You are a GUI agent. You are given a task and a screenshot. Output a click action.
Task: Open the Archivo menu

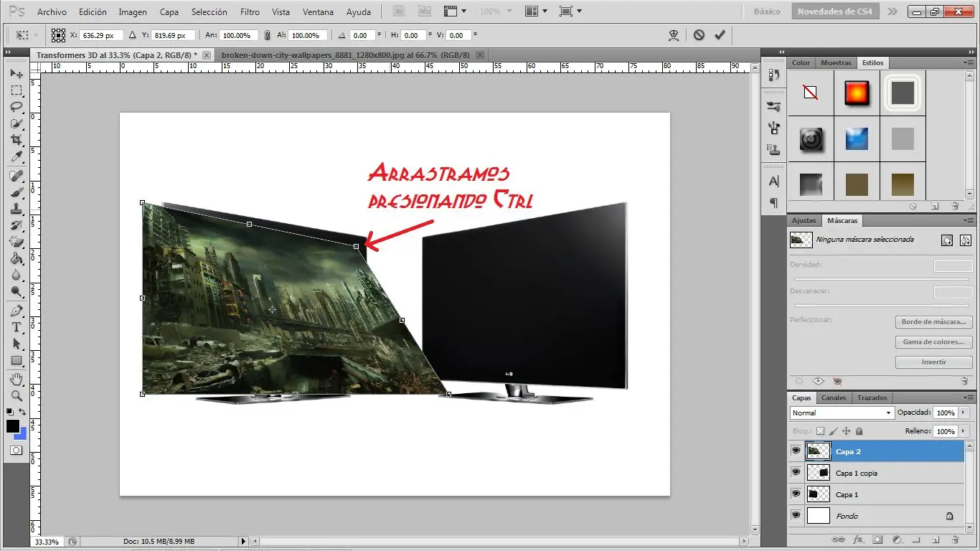52,11
